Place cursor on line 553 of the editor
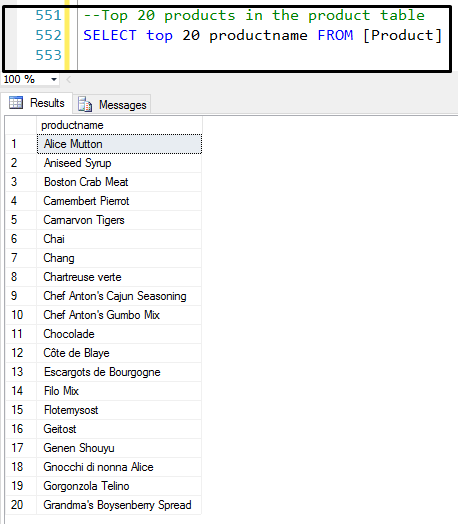 click(261, 55)
